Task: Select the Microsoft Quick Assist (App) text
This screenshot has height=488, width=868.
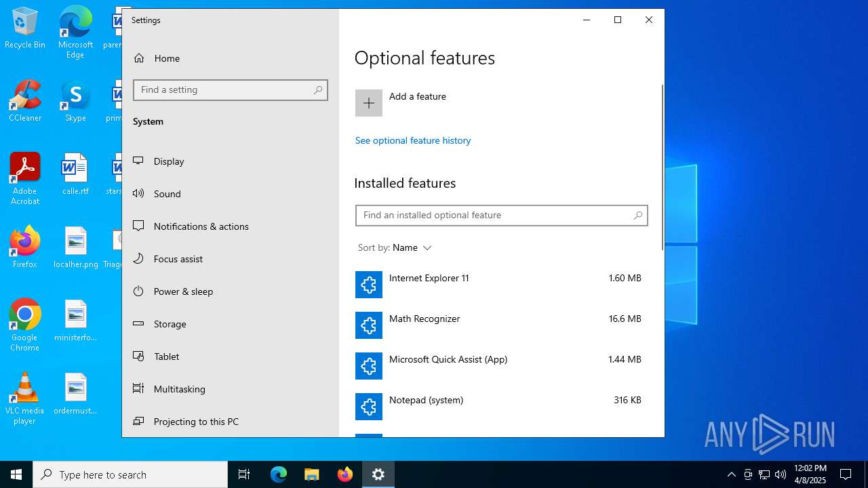Action: click(x=448, y=359)
